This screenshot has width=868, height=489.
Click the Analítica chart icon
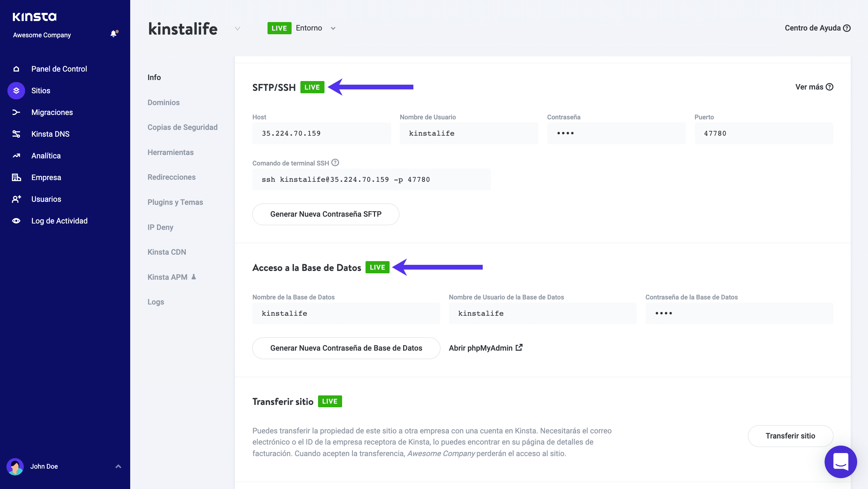[x=16, y=156]
